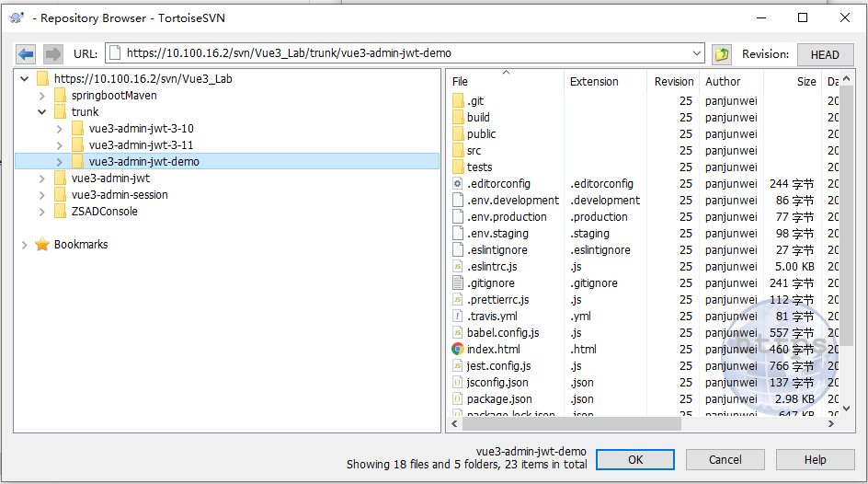Click the tests folder icon
The image size is (868, 484).
[458, 167]
